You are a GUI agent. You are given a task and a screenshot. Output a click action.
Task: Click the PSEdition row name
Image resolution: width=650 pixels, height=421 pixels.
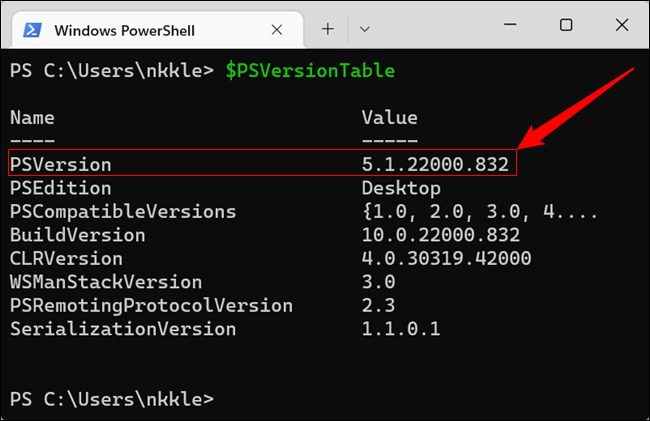pyautogui.click(x=61, y=188)
